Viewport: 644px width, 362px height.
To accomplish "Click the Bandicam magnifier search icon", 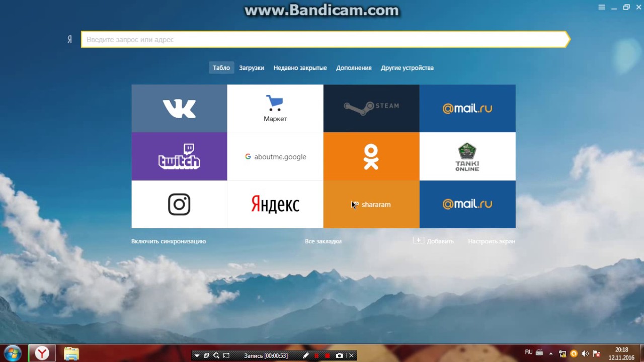I will [x=216, y=355].
